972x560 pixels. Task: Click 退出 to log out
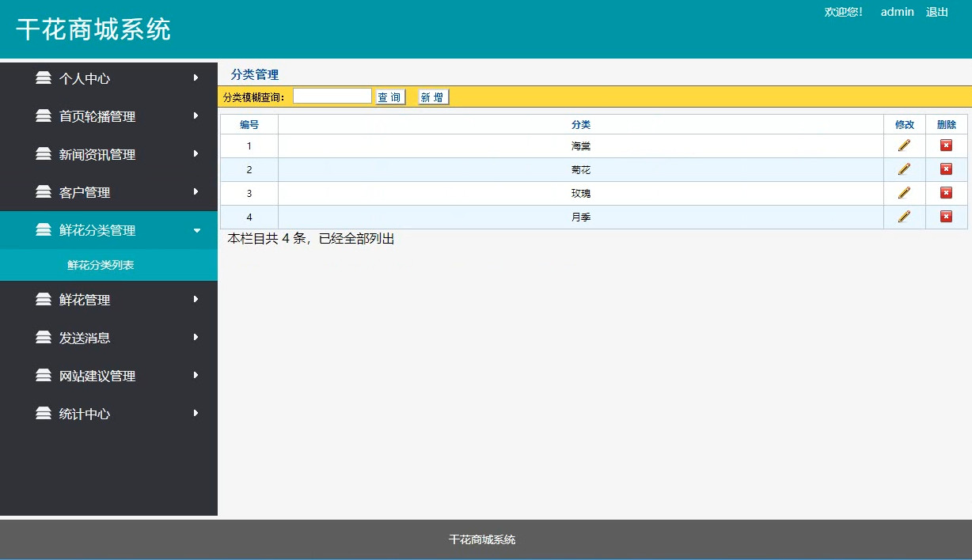click(937, 12)
